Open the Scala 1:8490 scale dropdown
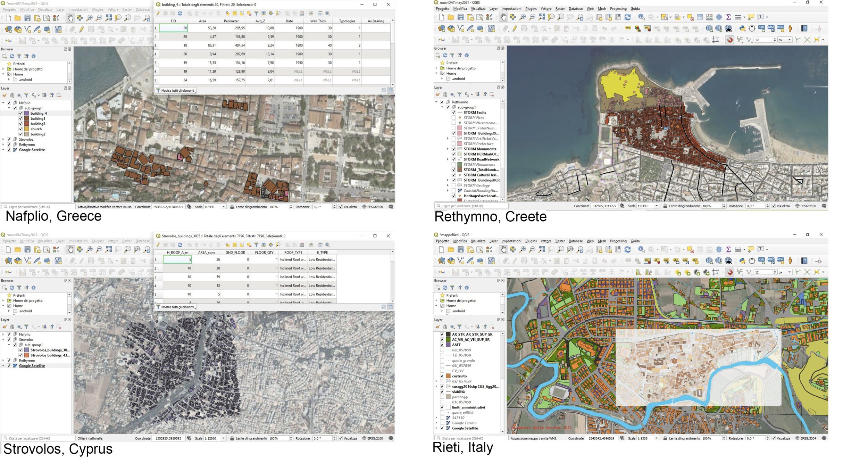 pyautogui.click(x=657, y=206)
